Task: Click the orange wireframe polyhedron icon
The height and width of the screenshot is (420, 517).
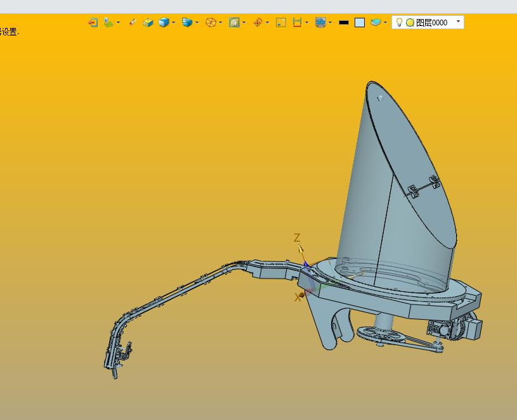Action: tap(211, 22)
